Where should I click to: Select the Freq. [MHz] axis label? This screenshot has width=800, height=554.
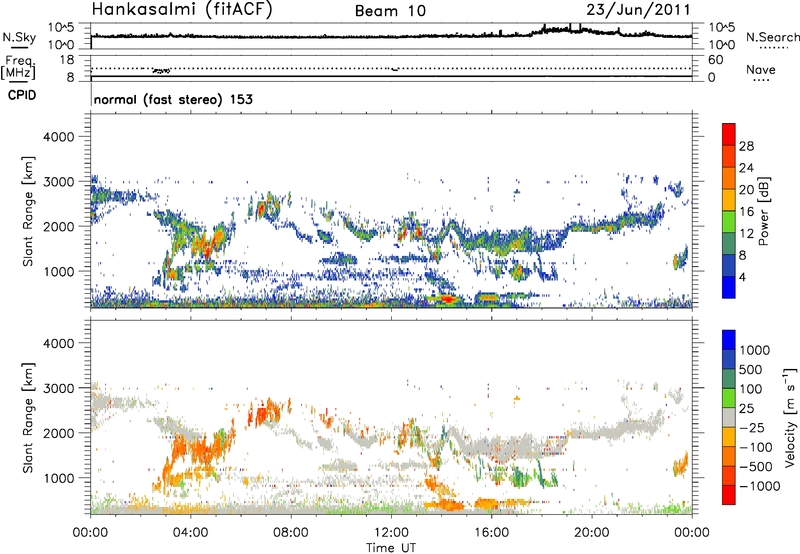(20, 68)
